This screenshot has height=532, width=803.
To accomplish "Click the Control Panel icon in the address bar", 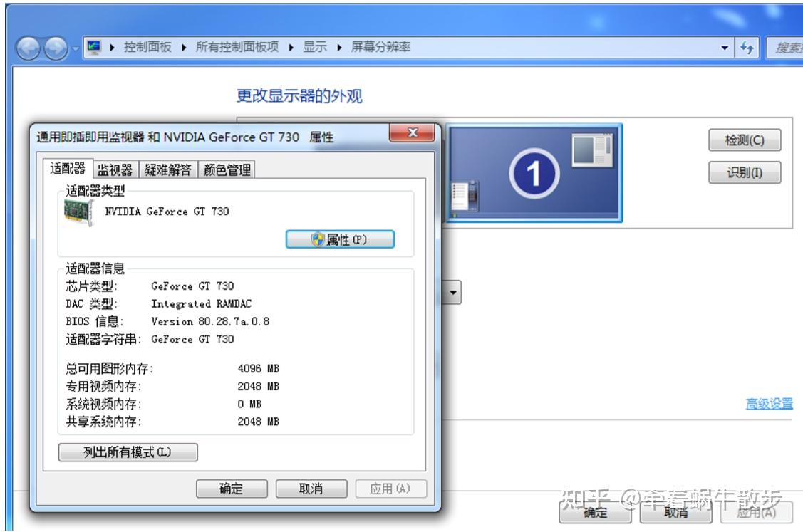I will point(94,47).
